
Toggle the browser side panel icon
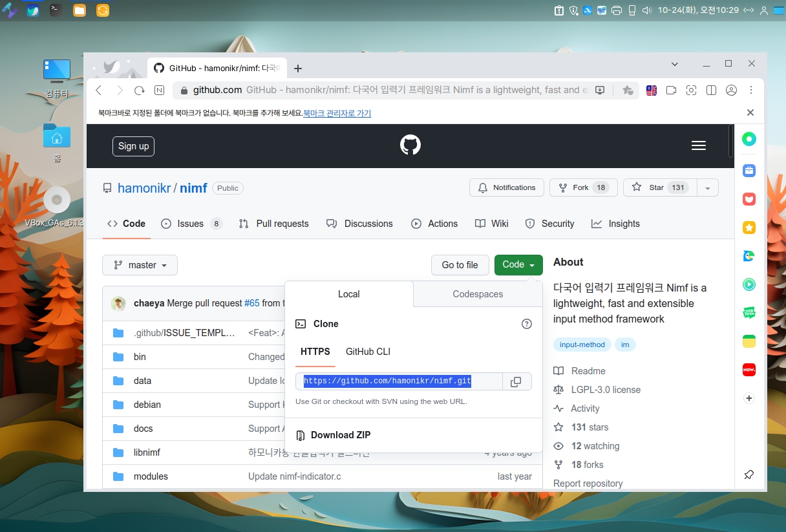point(711,90)
